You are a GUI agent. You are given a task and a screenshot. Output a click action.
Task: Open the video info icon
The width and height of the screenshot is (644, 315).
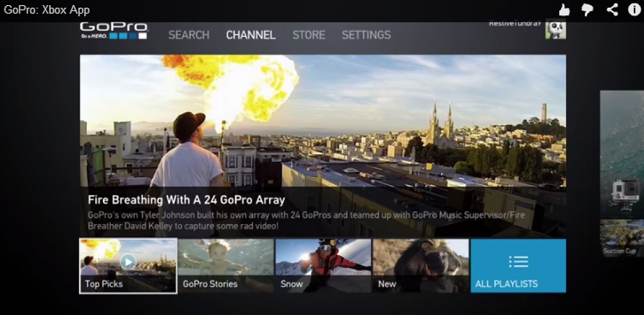634,10
